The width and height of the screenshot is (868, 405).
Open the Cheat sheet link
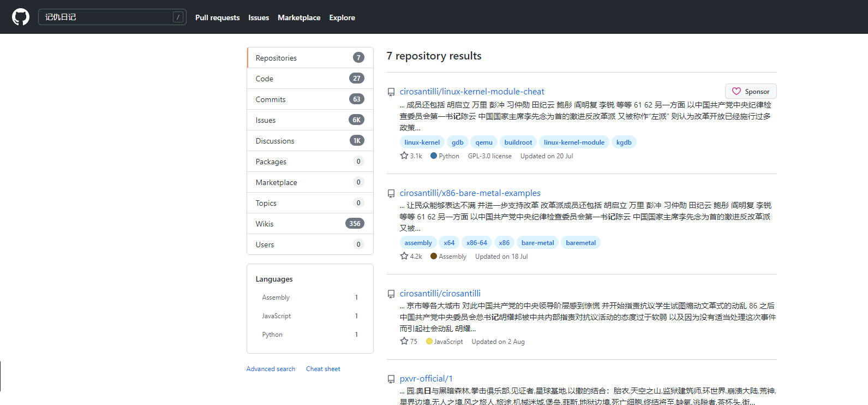(x=323, y=369)
